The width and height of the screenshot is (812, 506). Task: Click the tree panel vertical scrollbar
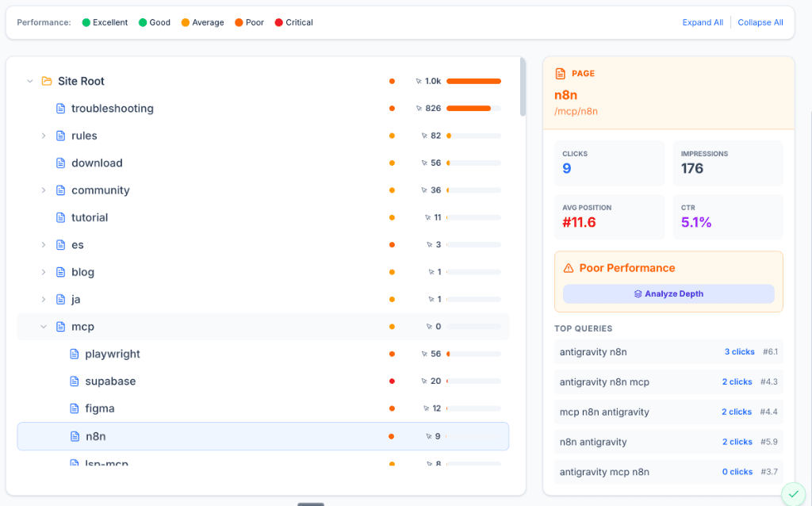[x=522, y=87]
